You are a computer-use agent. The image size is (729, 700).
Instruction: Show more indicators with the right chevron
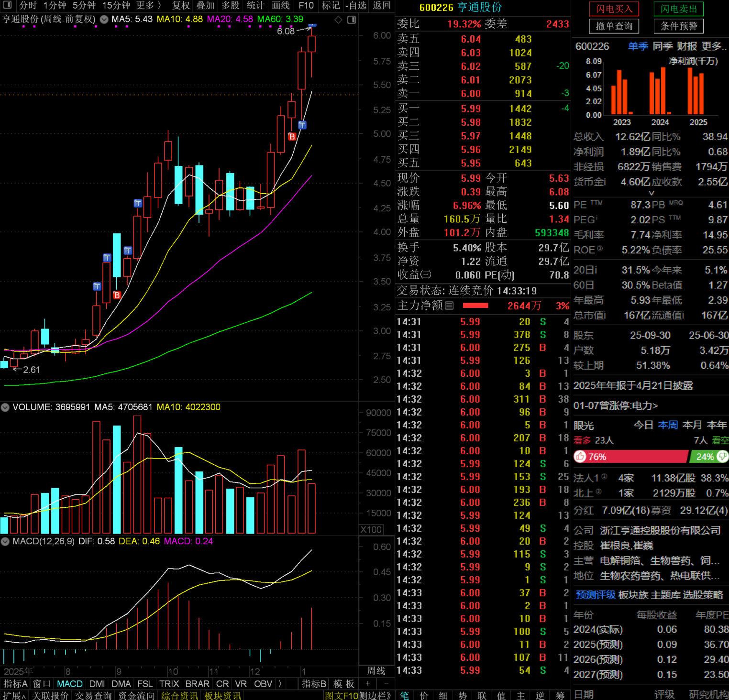(280, 684)
